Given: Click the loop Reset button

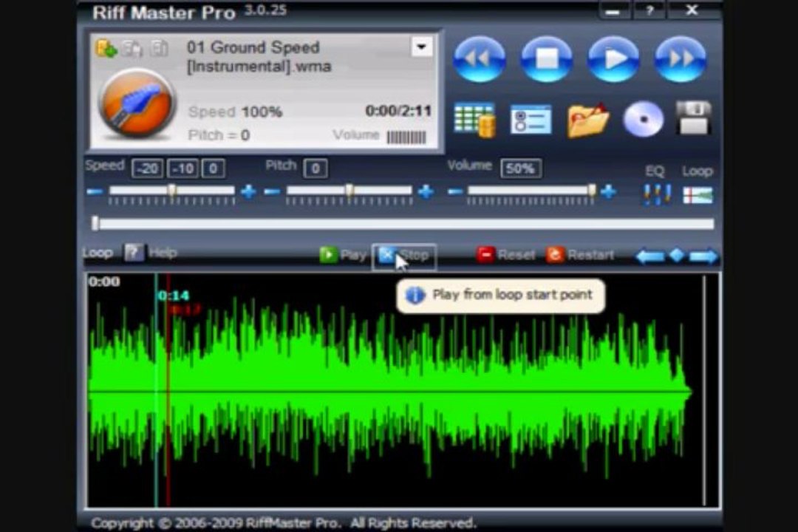Looking at the screenshot, I should 506,254.
